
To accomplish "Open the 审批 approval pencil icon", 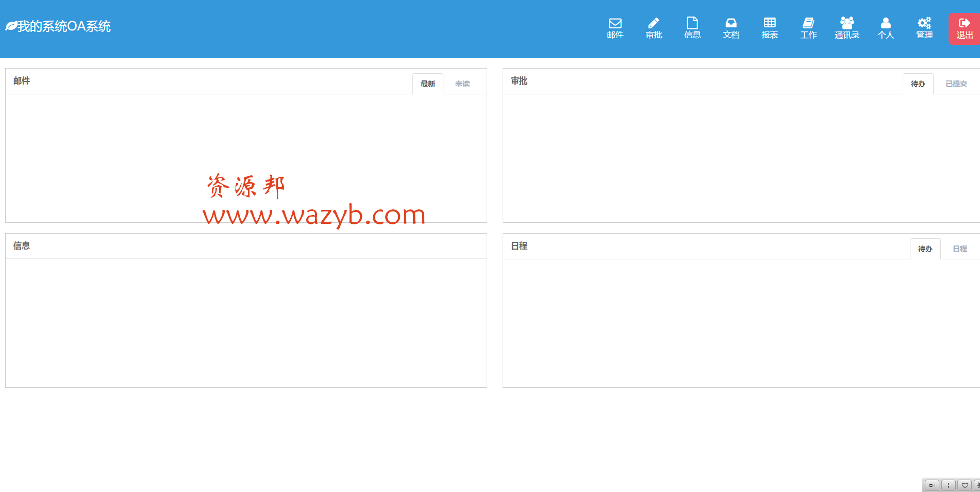I will click(654, 28).
